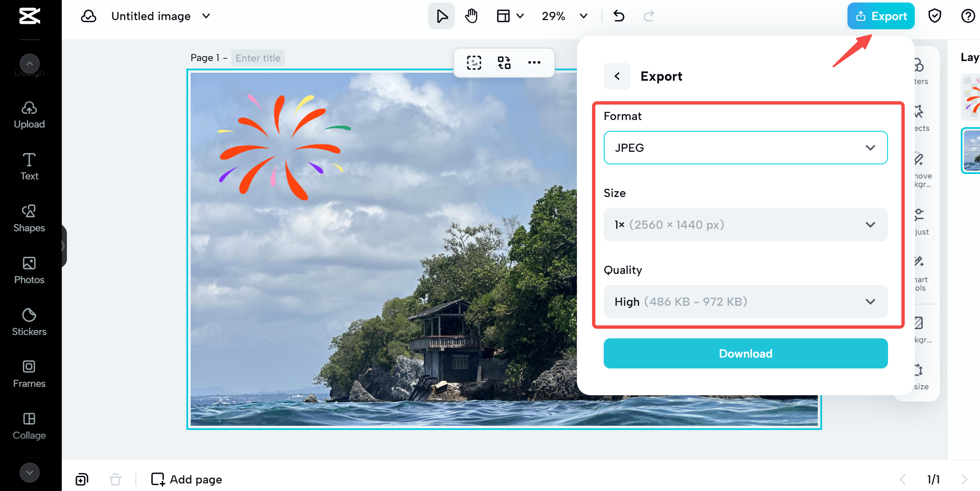Open the help question mark icon
This screenshot has width=980, height=491.
967,16
